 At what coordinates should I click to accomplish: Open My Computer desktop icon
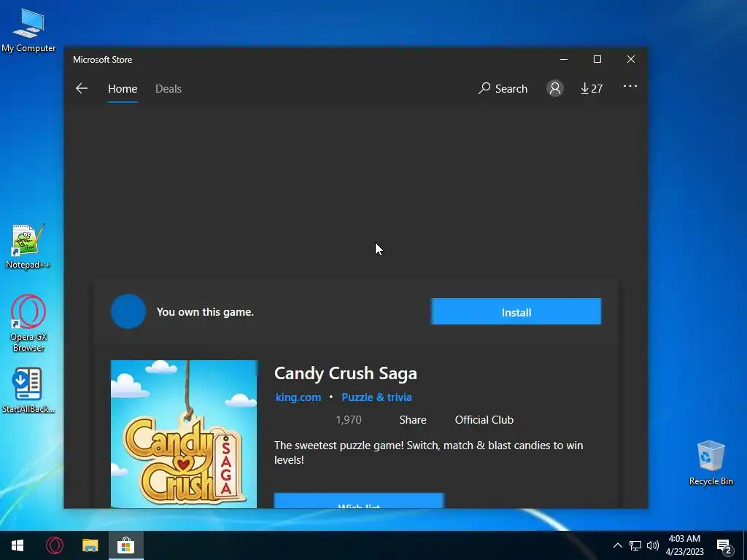[28, 29]
